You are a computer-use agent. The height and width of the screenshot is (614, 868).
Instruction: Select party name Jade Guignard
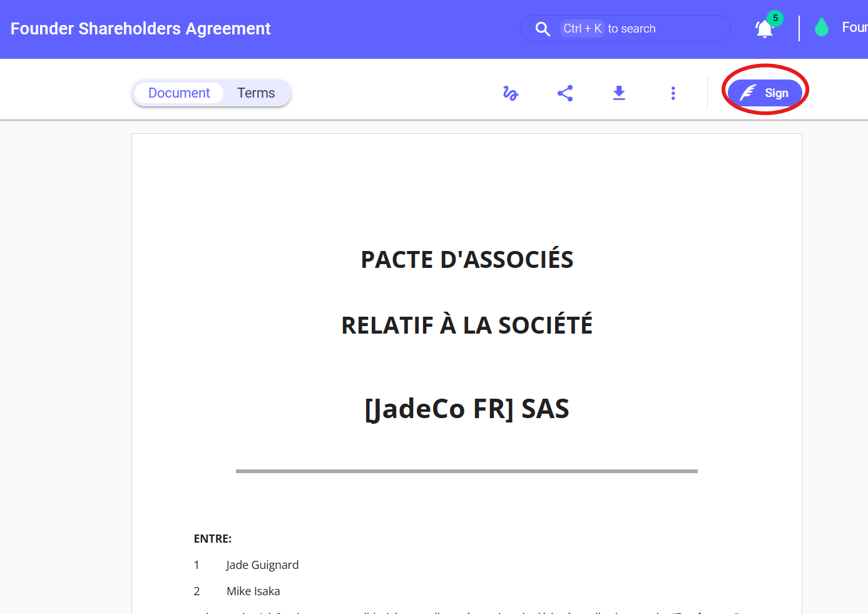tap(262, 565)
